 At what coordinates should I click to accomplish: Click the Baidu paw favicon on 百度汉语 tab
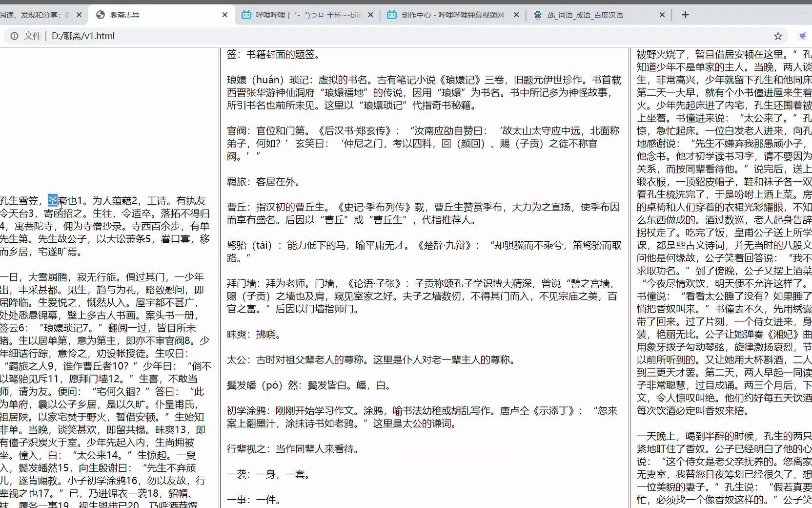(x=538, y=15)
